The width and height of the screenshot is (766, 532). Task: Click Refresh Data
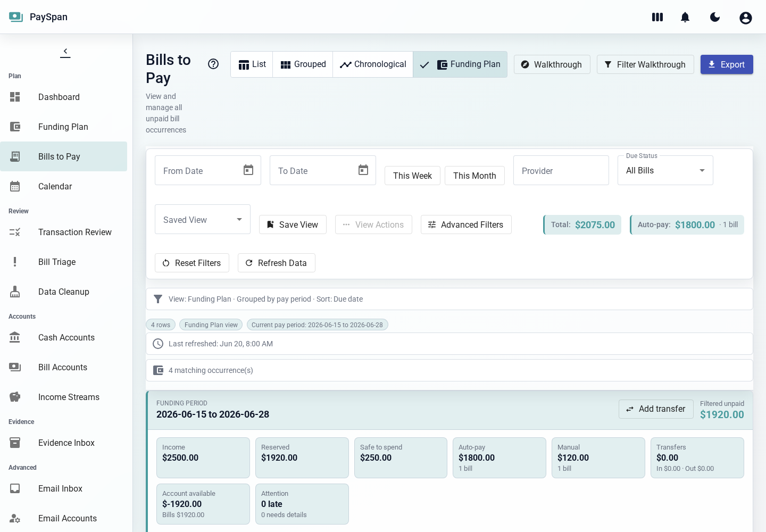click(x=277, y=263)
